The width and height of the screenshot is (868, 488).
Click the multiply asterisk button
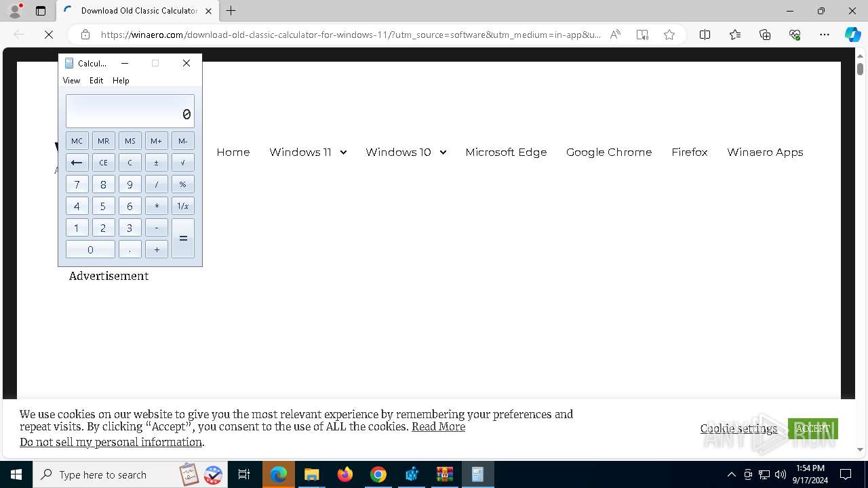click(x=157, y=206)
